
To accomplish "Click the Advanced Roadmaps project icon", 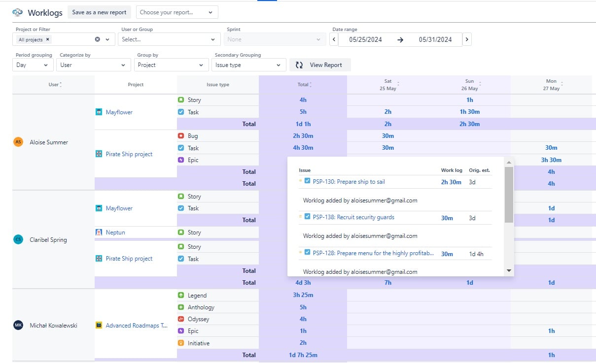I will tap(99, 325).
